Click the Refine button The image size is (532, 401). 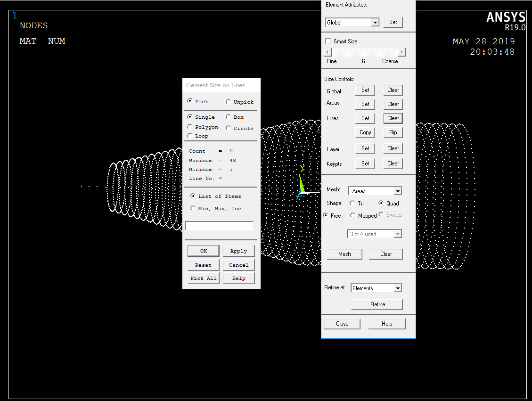click(377, 304)
